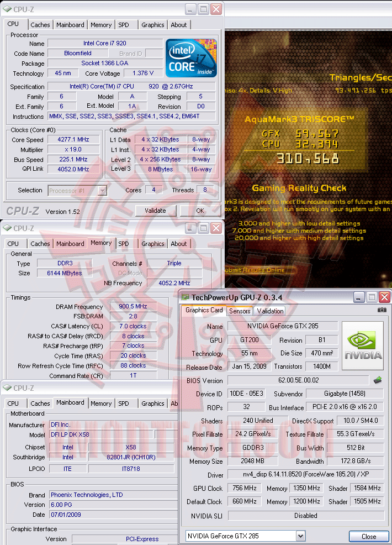Click the Package Socket 1366 LGA field
Screen dimensions: 392x545
[x=105, y=63]
